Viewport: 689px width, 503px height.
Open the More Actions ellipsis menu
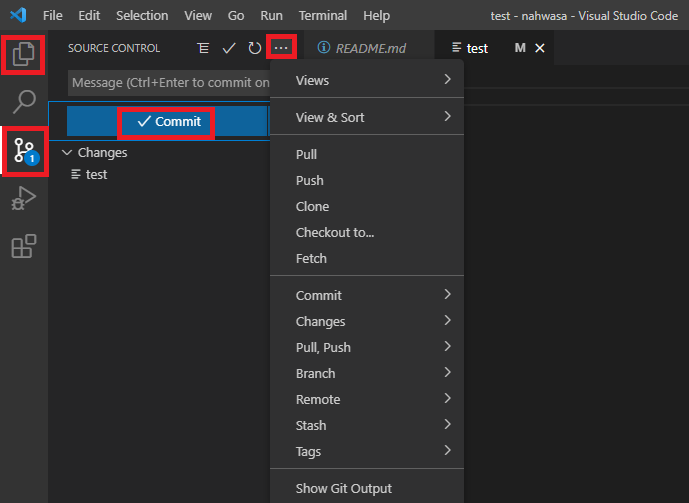(x=281, y=47)
